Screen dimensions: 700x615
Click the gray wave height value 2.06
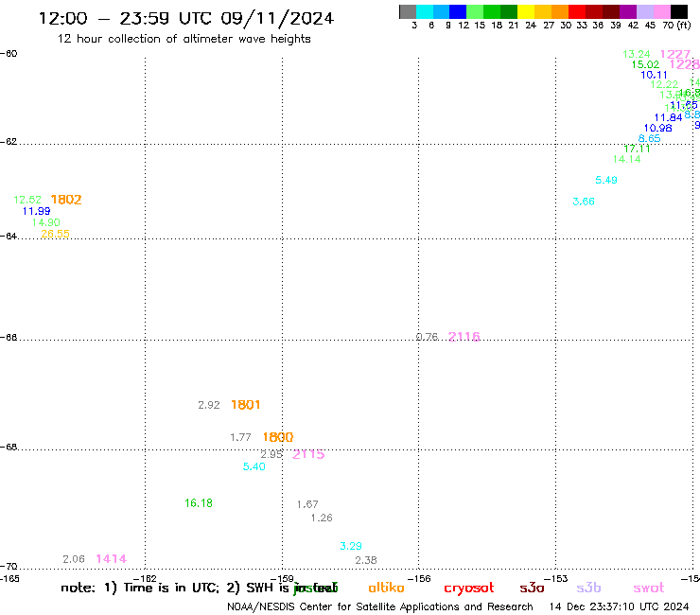click(x=73, y=559)
